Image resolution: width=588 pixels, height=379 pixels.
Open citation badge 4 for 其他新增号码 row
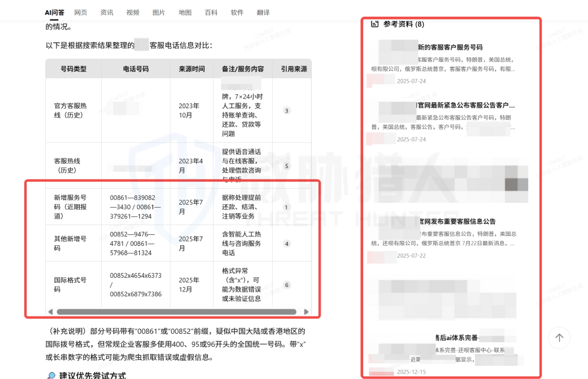(287, 244)
